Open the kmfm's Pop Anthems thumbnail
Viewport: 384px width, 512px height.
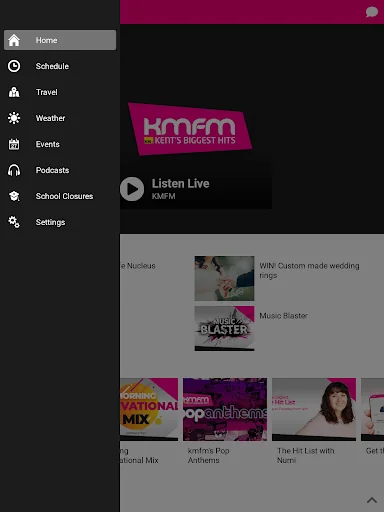(x=225, y=409)
